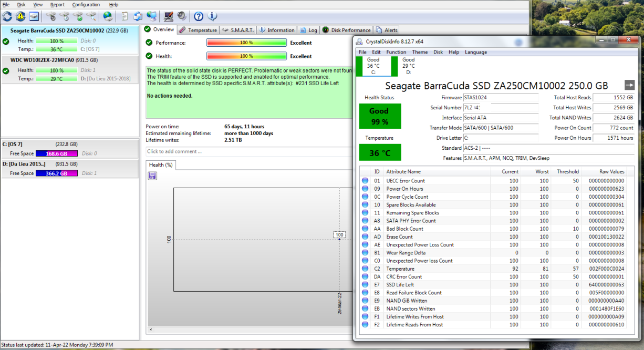Open the File menu in Hard Disk Sentinel
Image resolution: width=644 pixels, height=350 pixels.
pos(6,4)
